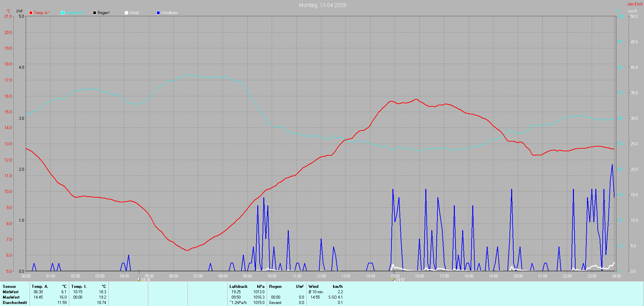The image size is (644, 306).
Task: Click the sunset marker icon at 14:57
Action: pyautogui.click(x=393, y=279)
